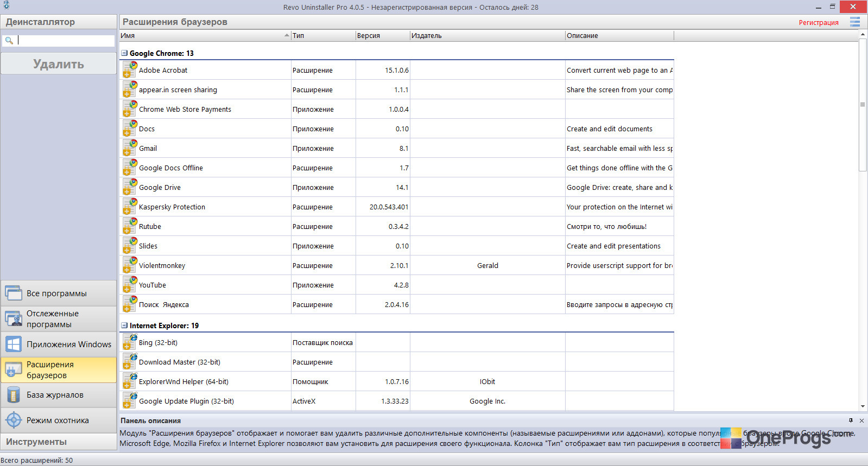Open the Режим охотника section
The height and width of the screenshot is (466, 868).
[x=59, y=420]
